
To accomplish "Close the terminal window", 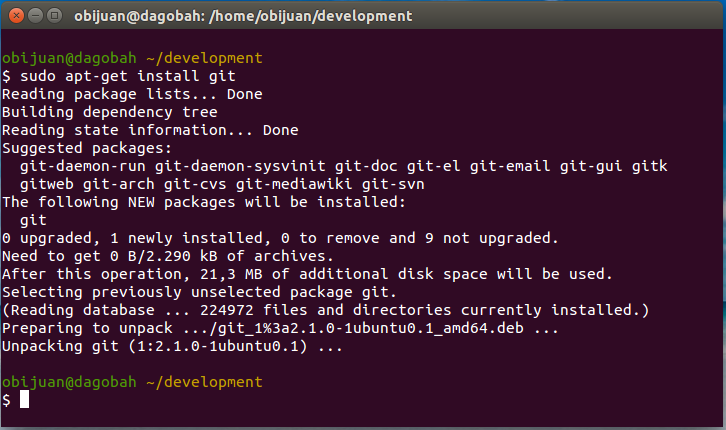I will tap(14, 16).
